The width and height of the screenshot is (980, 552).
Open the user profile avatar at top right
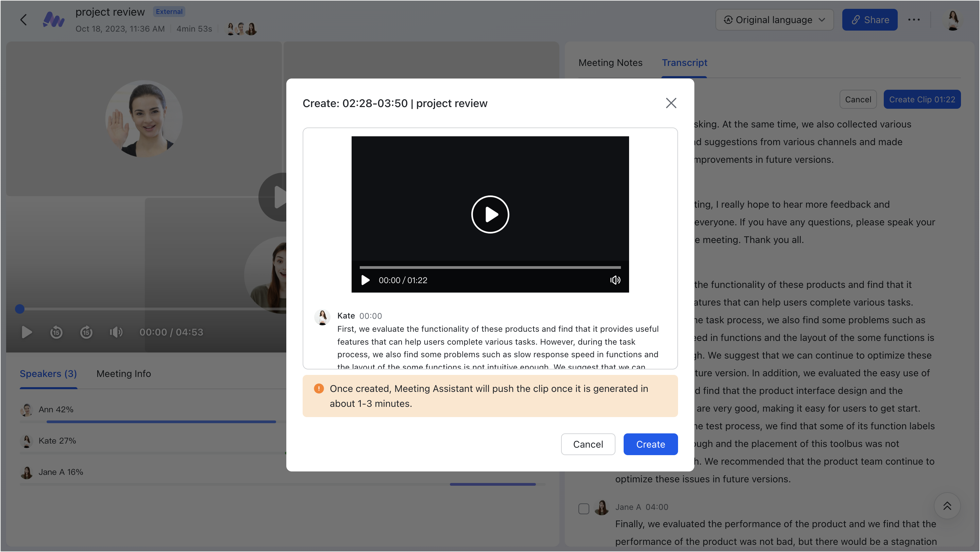click(953, 20)
